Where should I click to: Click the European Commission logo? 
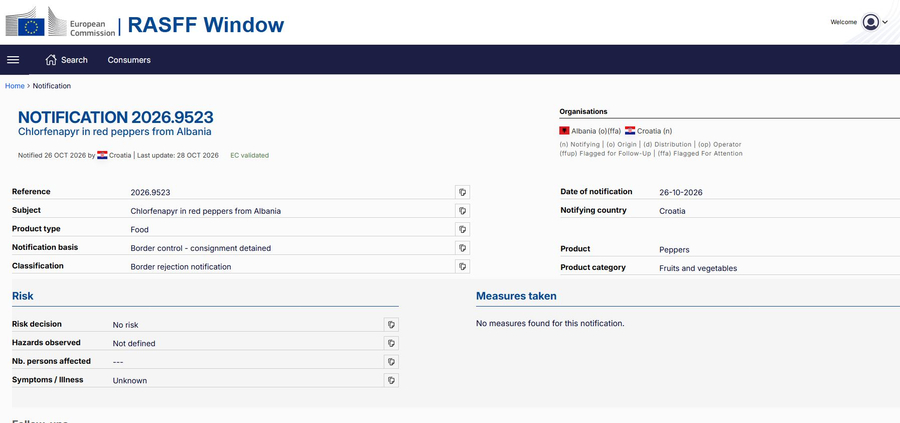tap(60, 24)
